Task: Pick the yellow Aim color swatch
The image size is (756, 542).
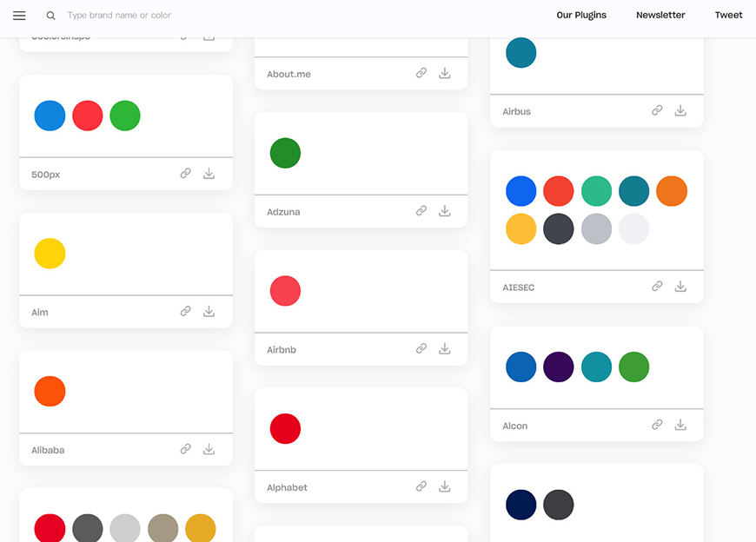Action: click(50, 254)
